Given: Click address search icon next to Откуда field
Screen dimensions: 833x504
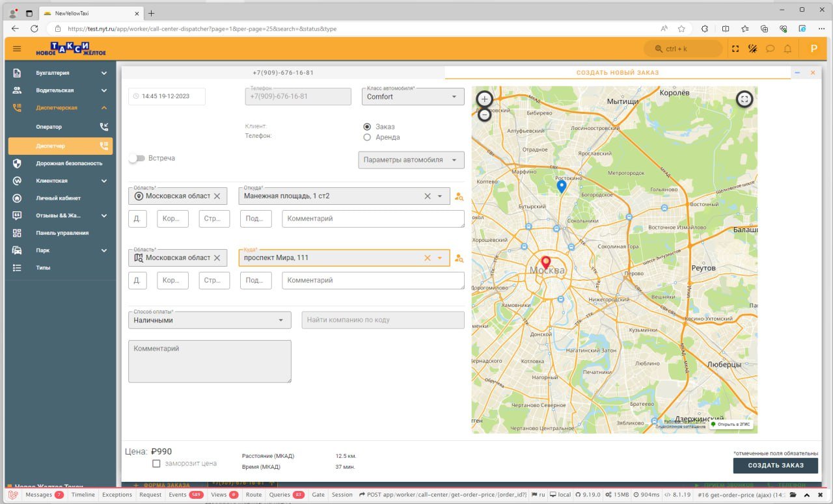Looking at the screenshot, I should click(x=459, y=196).
